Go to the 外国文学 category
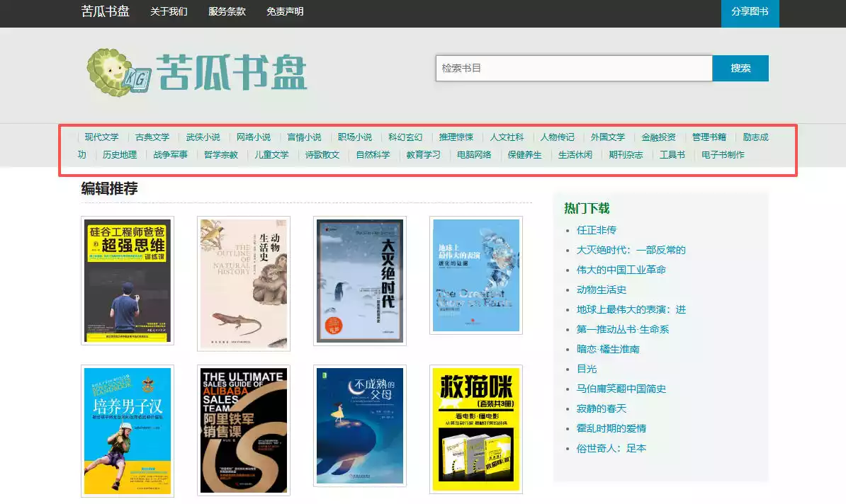The height and width of the screenshot is (504, 846). [607, 137]
